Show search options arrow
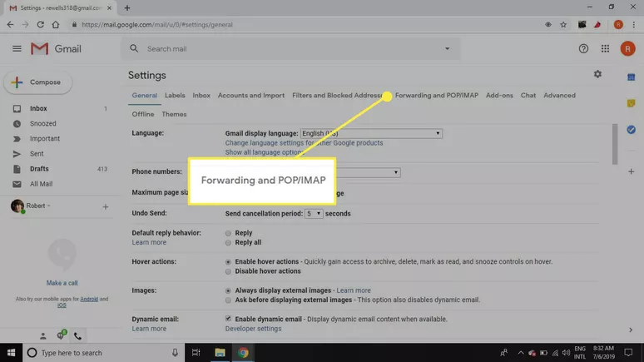Viewport: 644px width, 362px height. [x=448, y=48]
